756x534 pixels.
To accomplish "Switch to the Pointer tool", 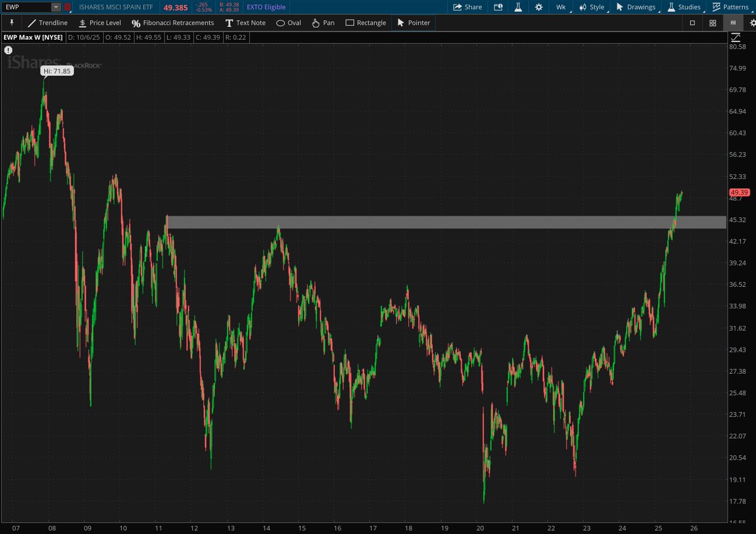I will pos(414,23).
